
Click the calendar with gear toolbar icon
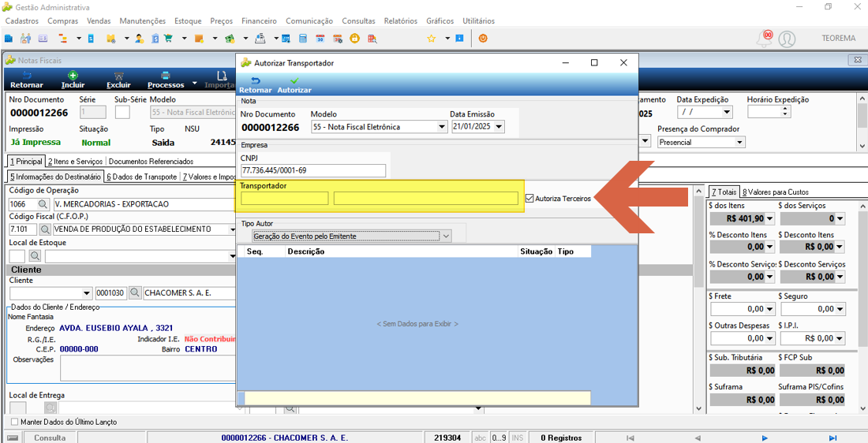pos(337,39)
